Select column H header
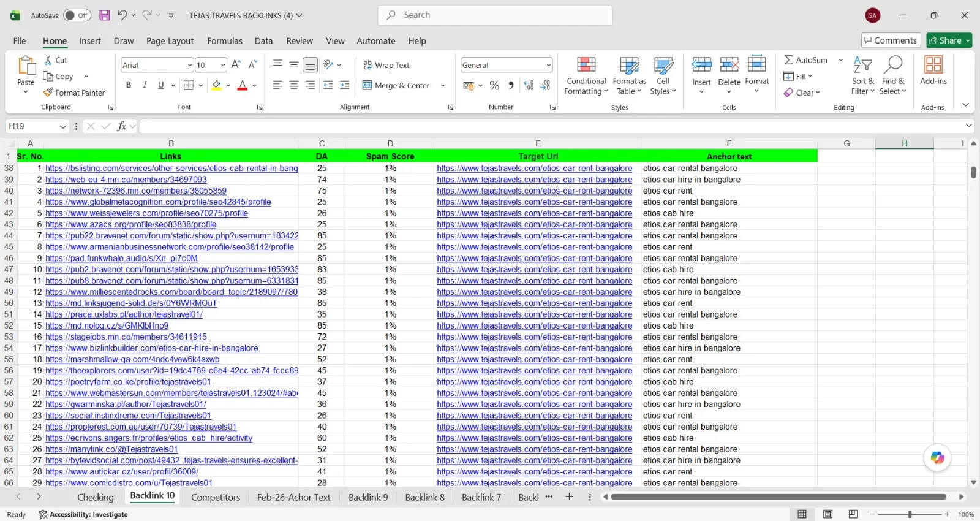 pos(904,143)
